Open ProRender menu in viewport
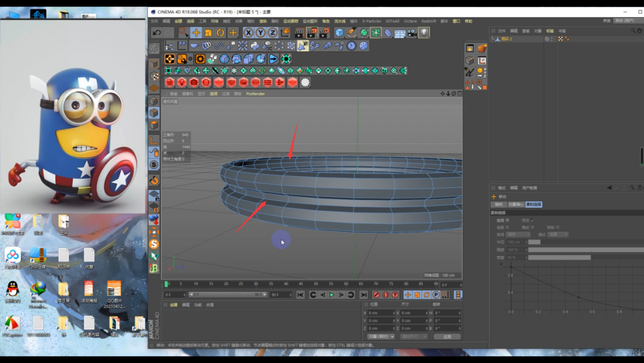Image resolution: width=644 pixels, height=363 pixels. pos(255,94)
